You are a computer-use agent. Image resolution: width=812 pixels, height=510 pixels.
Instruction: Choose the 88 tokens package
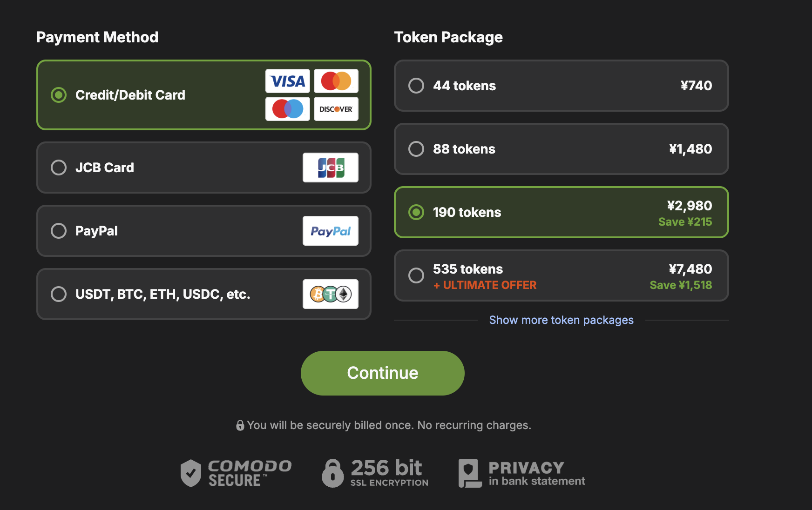(x=416, y=149)
